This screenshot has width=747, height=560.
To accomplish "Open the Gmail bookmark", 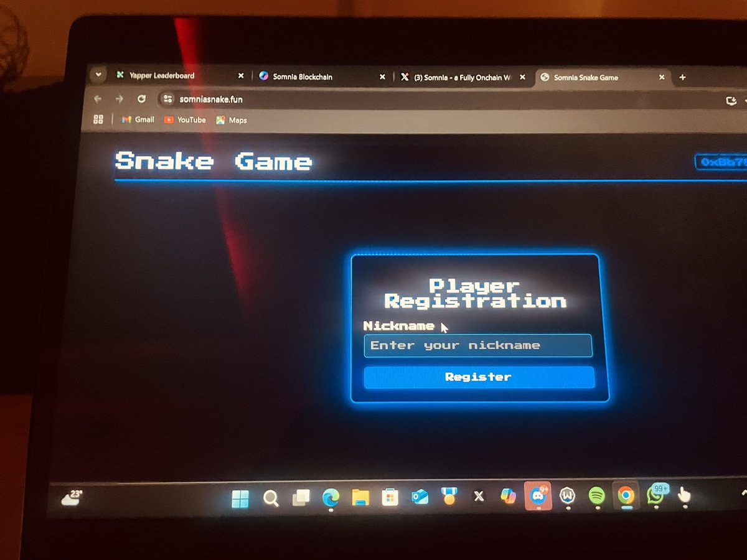I will (x=138, y=119).
